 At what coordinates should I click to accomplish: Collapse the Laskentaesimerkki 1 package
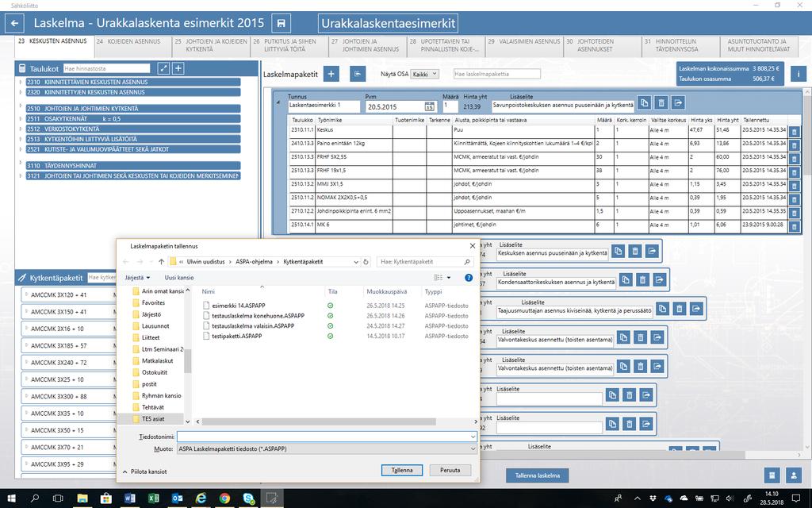[x=278, y=102]
